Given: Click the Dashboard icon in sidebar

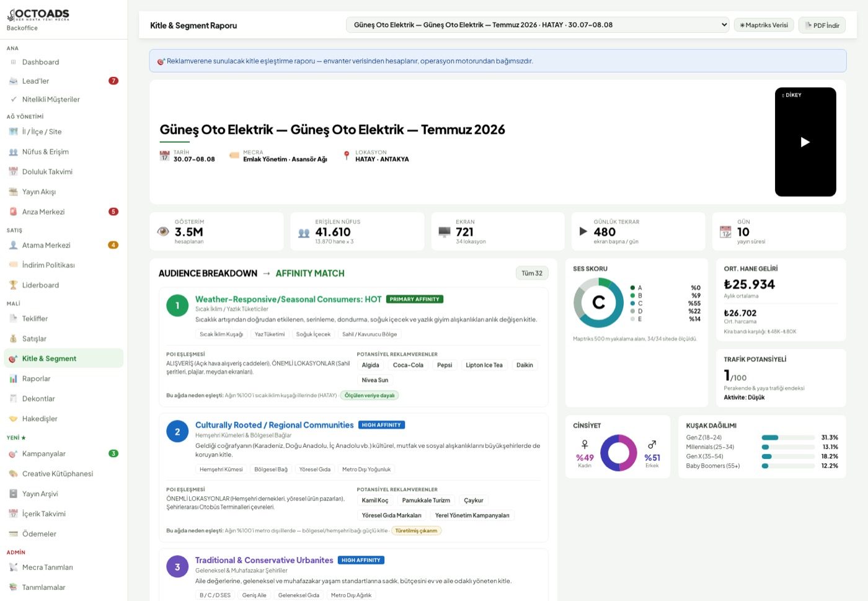Looking at the screenshot, I should 13,62.
